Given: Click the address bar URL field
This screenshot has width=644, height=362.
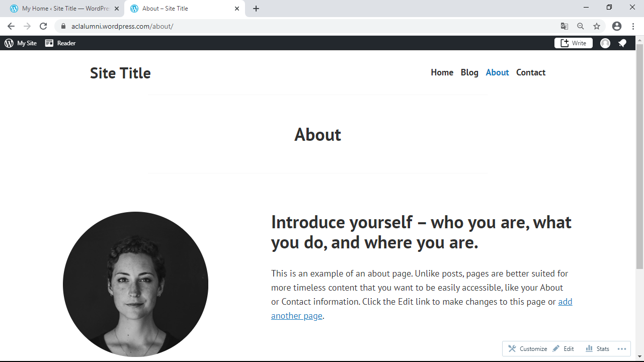Looking at the screenshot, I should click(302, 26).
